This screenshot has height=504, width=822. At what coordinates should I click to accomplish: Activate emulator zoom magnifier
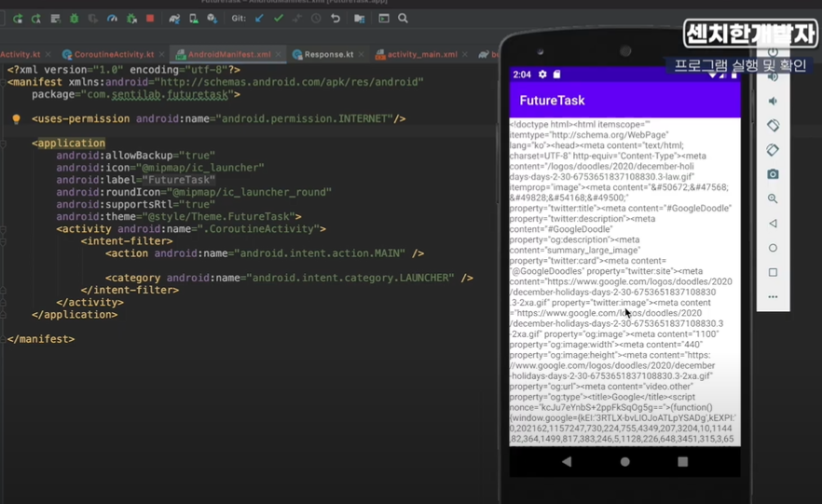(x=773, y=198)
